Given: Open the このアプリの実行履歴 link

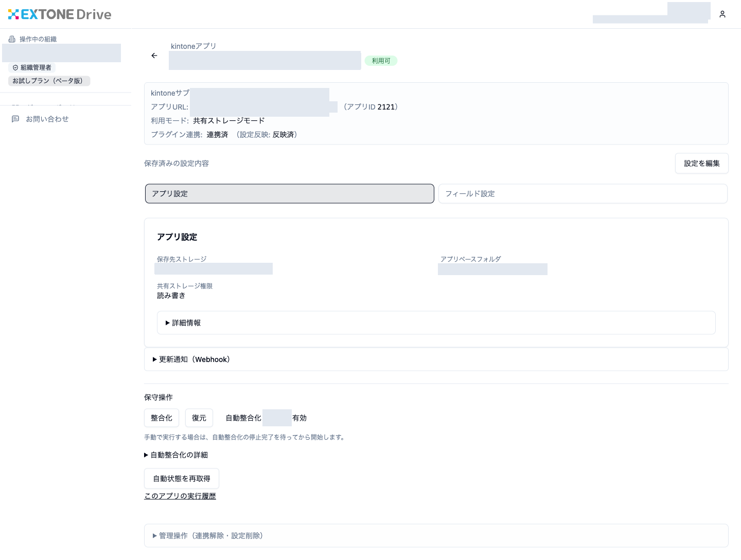Looking at the screenshot, I should click(180, 496).
